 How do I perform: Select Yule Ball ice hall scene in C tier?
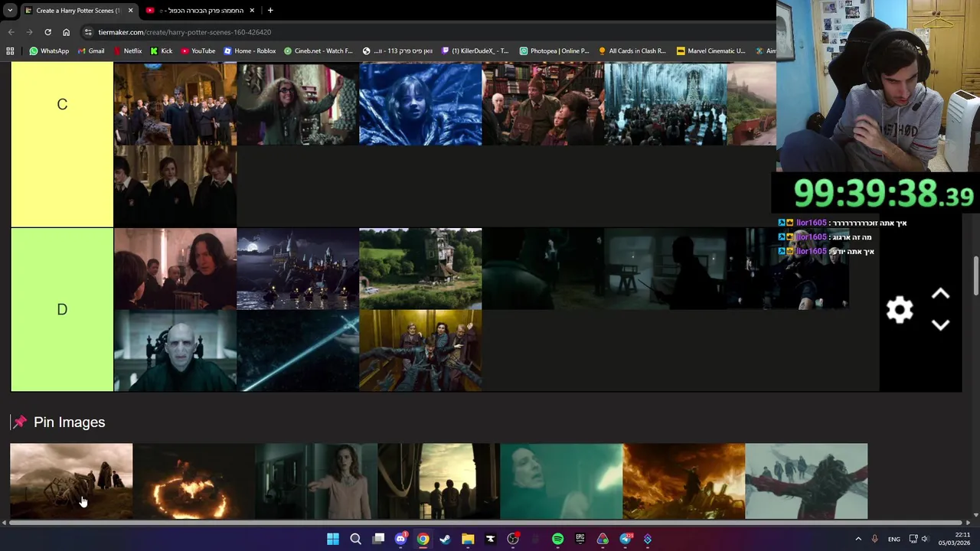click(665, 104)
